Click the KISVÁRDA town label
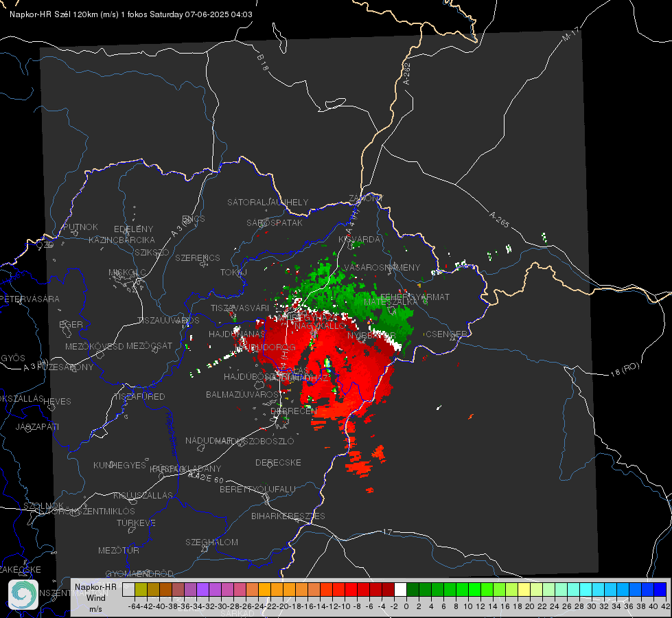Viewport: 672px width, 618px height. coord(359,240)
